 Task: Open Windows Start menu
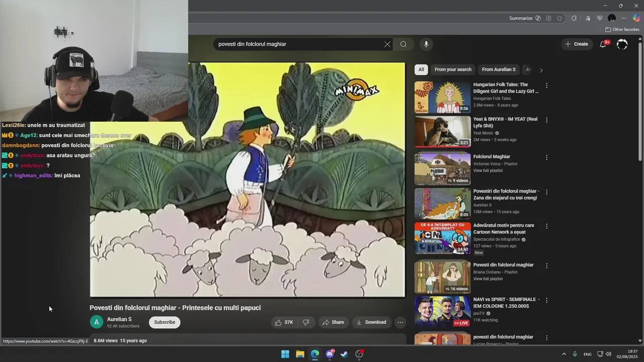coord(285,354)
